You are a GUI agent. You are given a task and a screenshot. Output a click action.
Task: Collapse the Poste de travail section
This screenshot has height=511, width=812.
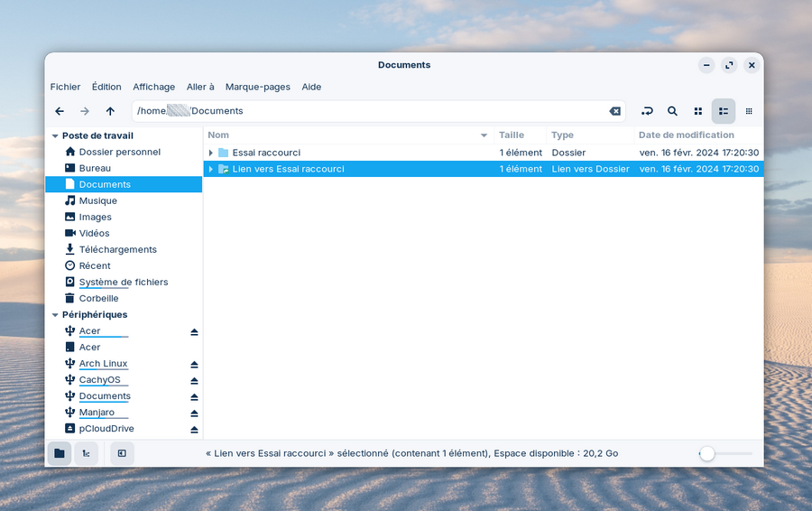[55, 136]
